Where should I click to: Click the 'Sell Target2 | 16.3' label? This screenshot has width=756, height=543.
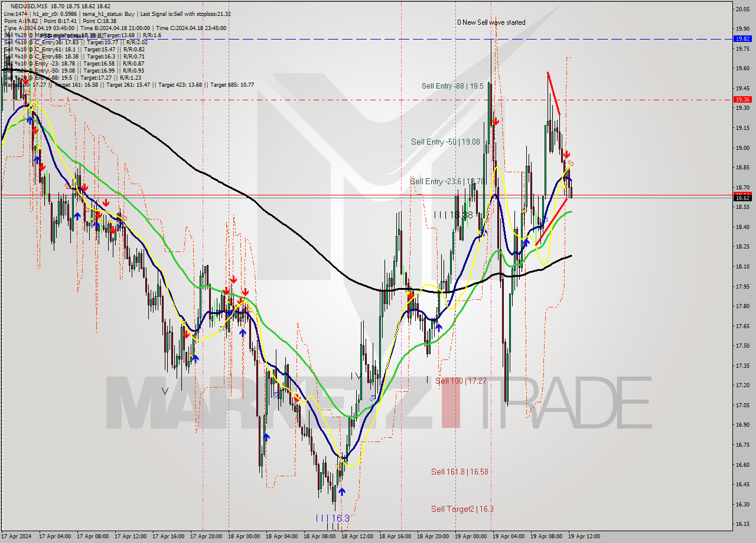coord(462,509)
